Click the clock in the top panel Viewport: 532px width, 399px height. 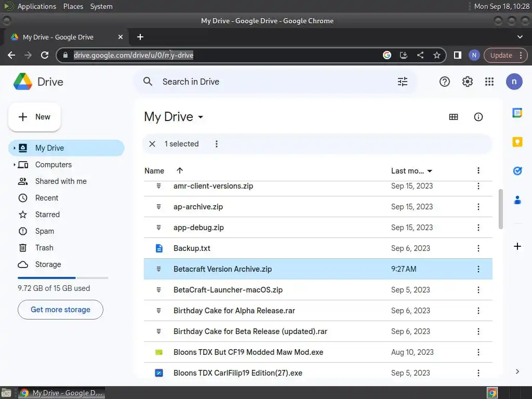(501, 6)
